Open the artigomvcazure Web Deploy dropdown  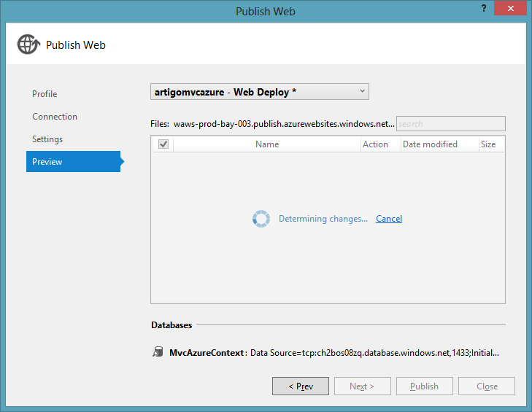(260, 92)
